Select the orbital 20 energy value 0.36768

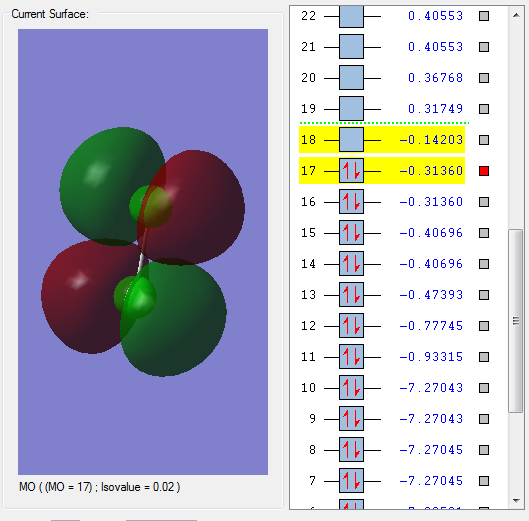pos(435,78)
